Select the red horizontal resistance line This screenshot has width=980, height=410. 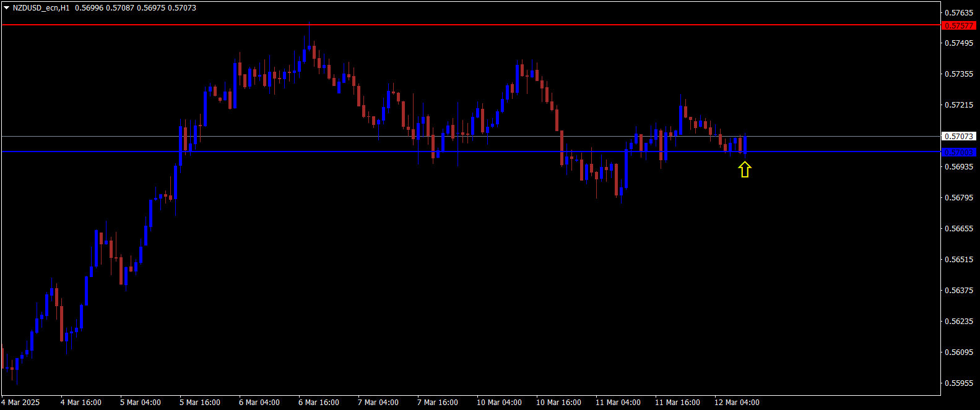[x=470, y=25]
